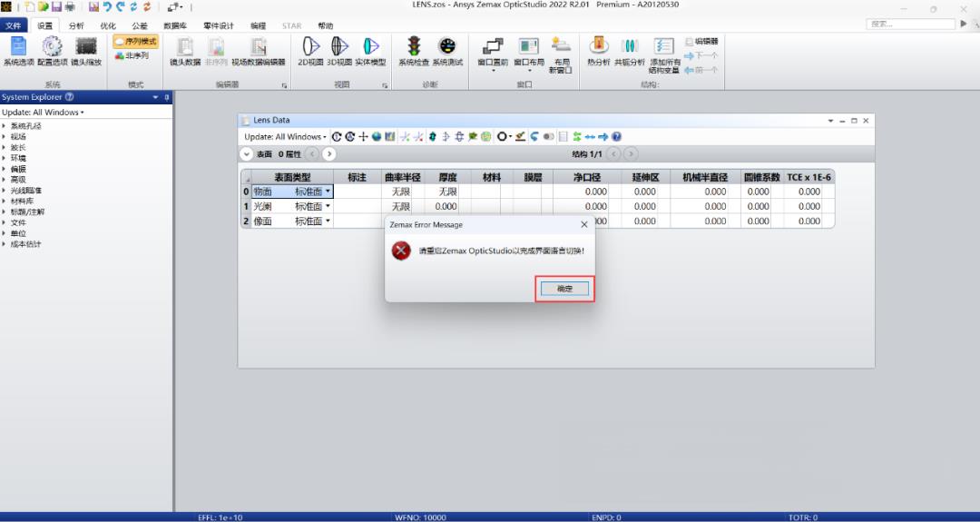980x522 pixels.
Task: Click the Redo arrow in quick-access bar
Action: point(121,7)
